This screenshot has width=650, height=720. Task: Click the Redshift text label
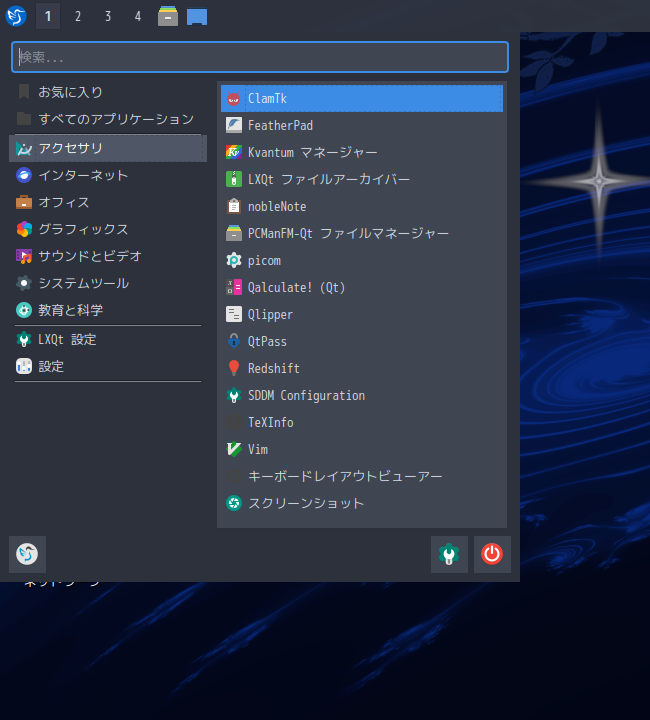(x=274, y=368)
